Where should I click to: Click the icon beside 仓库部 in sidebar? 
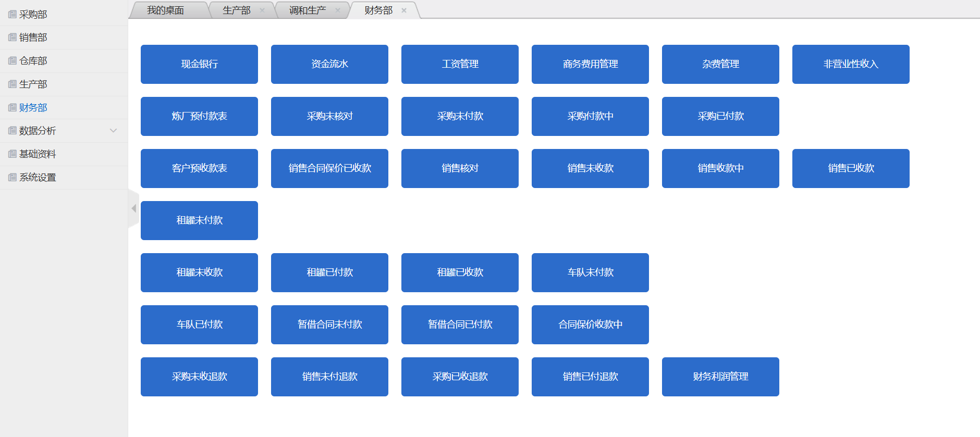(x=13, y=61)
